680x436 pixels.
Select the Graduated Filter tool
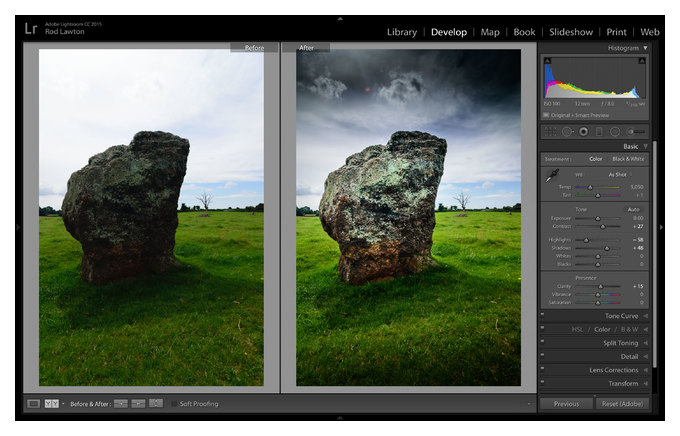pos(599,131)
